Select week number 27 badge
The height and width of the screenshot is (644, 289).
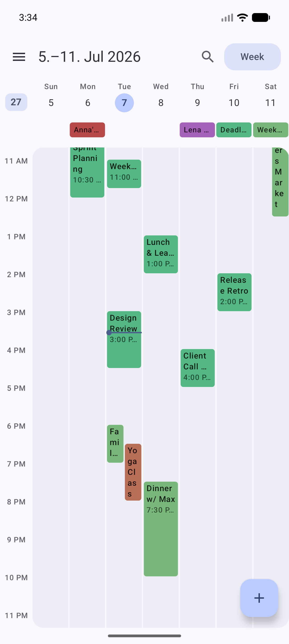(16, 102)
